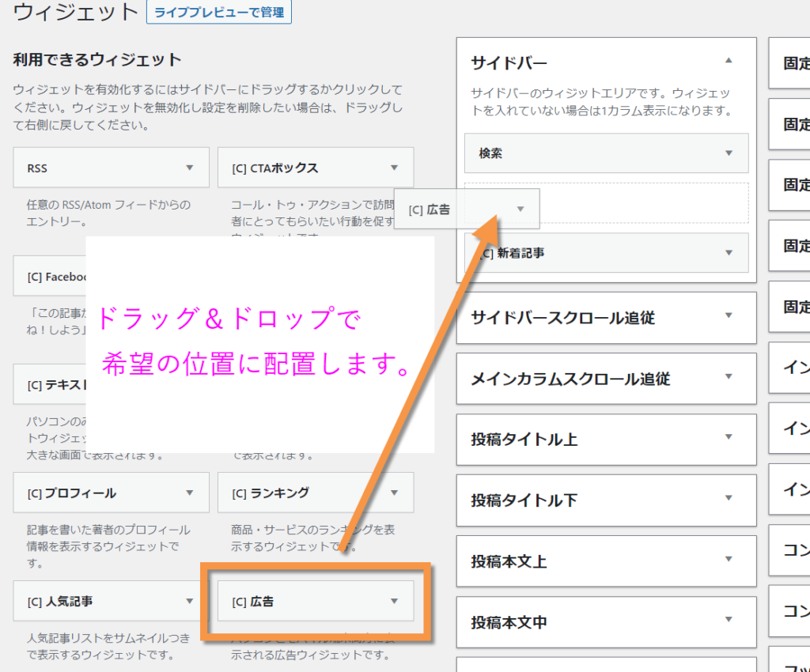810x672 pixels.
Task: Expand the [C] ランキング widget arrow
Action: tap(394, 493)
